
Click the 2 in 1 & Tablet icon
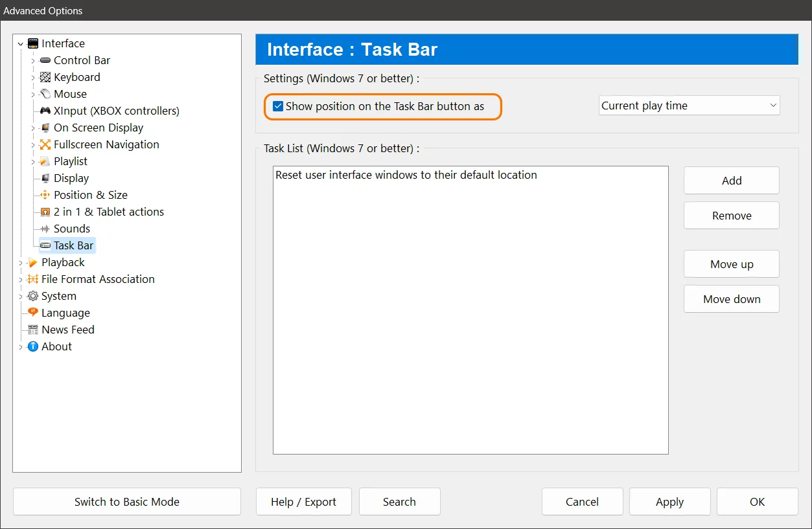pos(45,212)
